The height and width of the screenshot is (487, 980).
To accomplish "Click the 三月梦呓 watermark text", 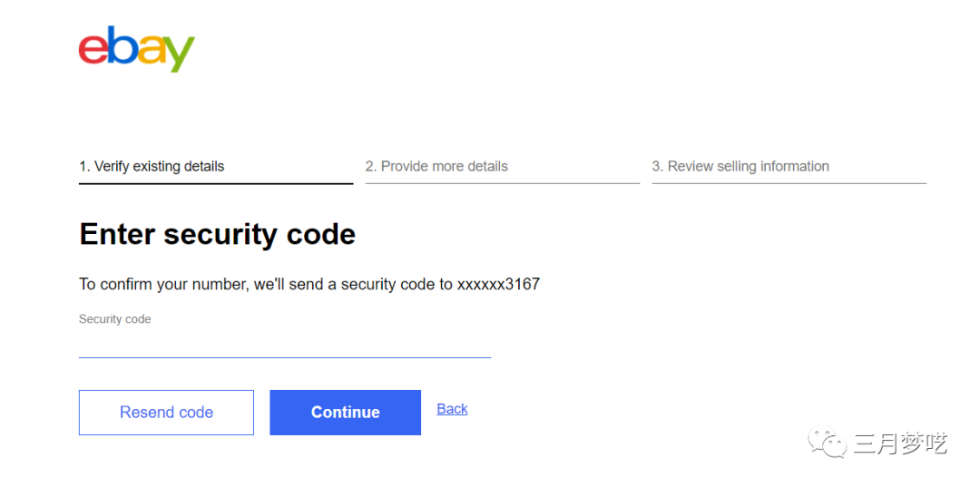I will (900, 443).
